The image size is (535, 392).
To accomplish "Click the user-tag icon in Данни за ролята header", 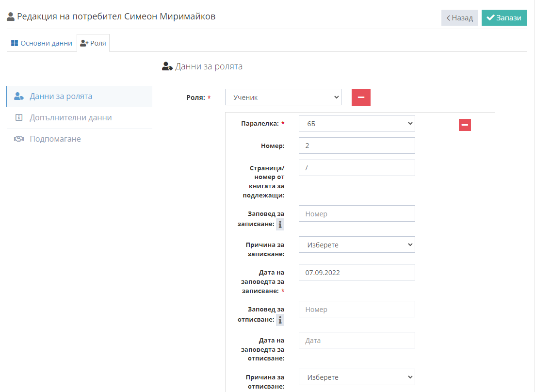I will click(167, 66).
